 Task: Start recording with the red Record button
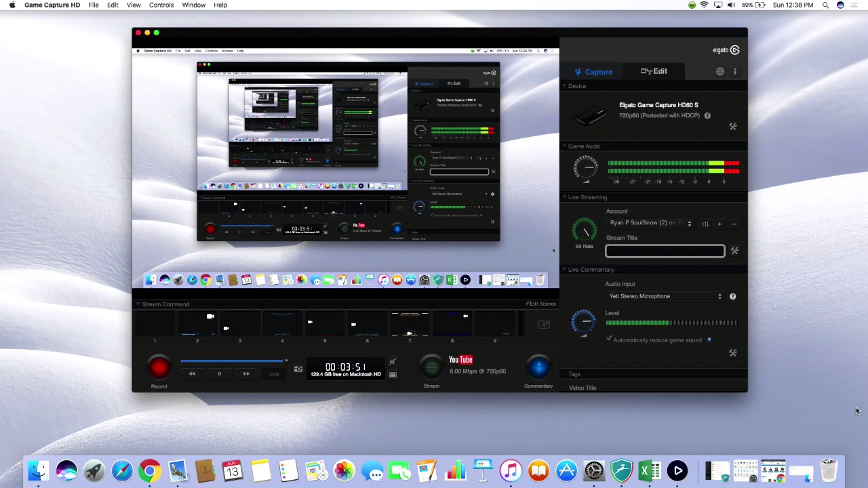pyautogui.click(x=159, y=367)
